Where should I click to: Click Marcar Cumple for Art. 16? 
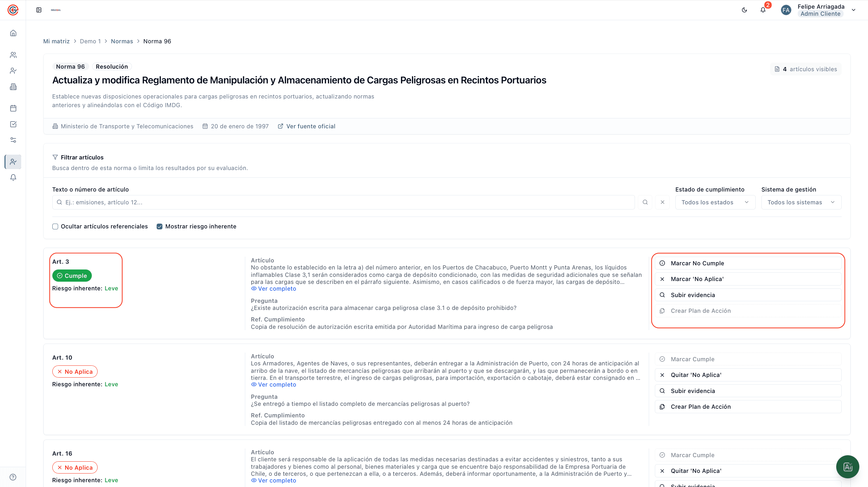tap(748, 455)
